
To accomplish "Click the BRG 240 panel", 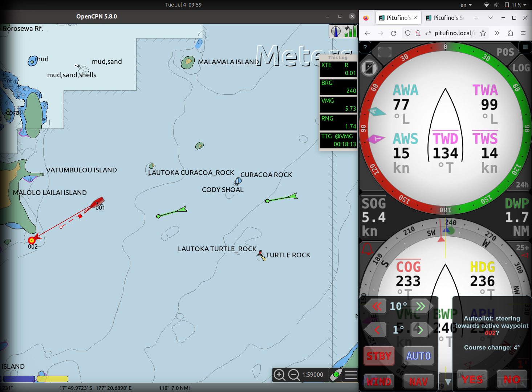I will (338, 87).
